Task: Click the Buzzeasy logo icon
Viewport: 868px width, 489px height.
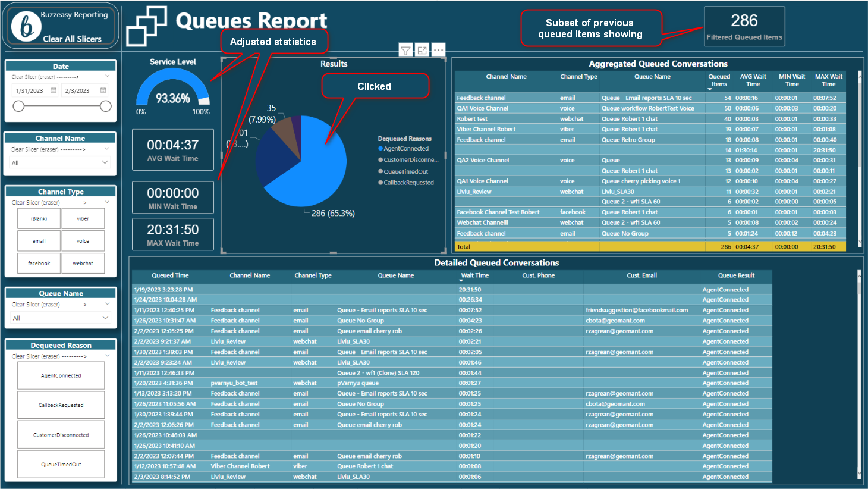Action: [x=26, y=26]
